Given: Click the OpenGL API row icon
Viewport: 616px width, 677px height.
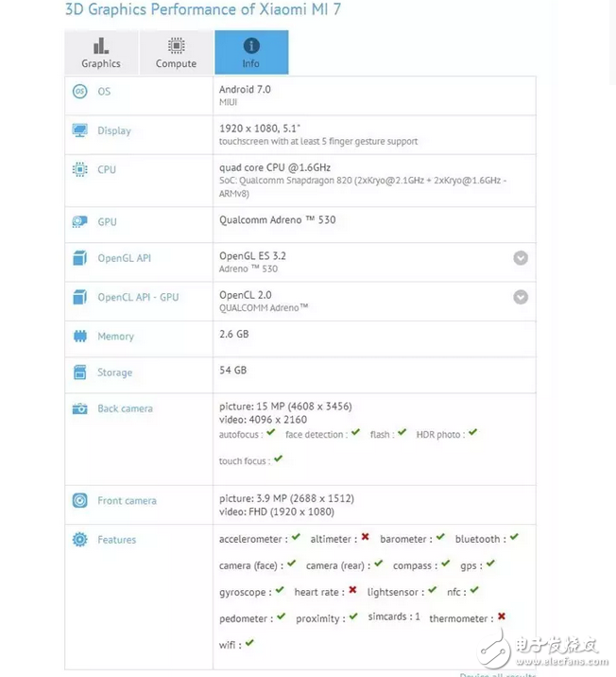Looking at the screenshot, I should click(x=80, y=258).
